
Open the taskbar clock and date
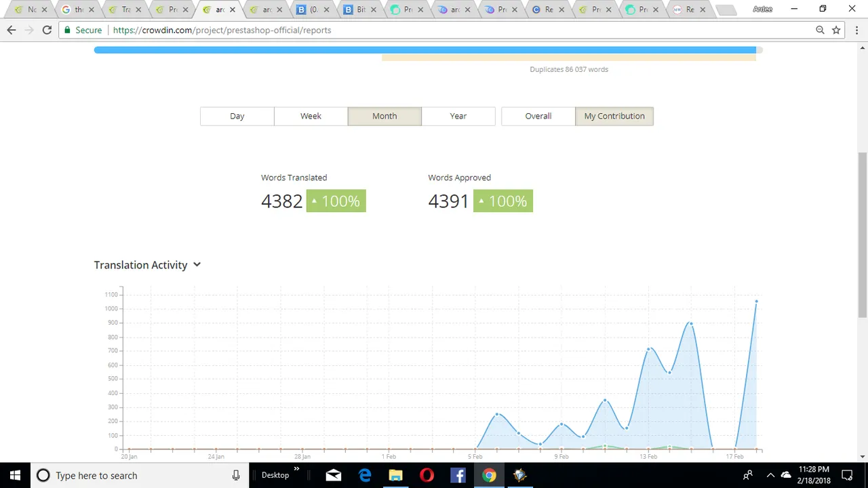[x=814, y=475]
